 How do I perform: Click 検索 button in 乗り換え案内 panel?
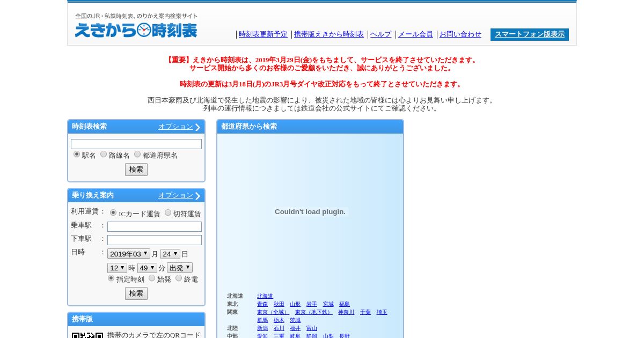coord(136,293)
